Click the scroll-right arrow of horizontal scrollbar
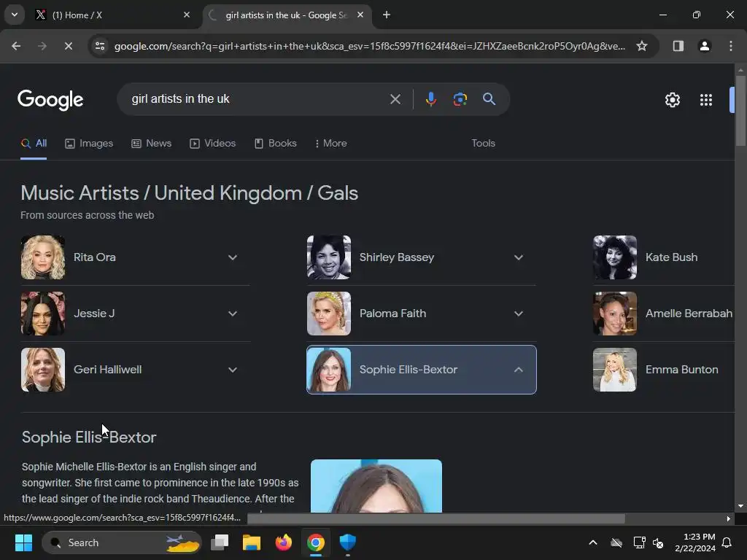 point(729,518)
